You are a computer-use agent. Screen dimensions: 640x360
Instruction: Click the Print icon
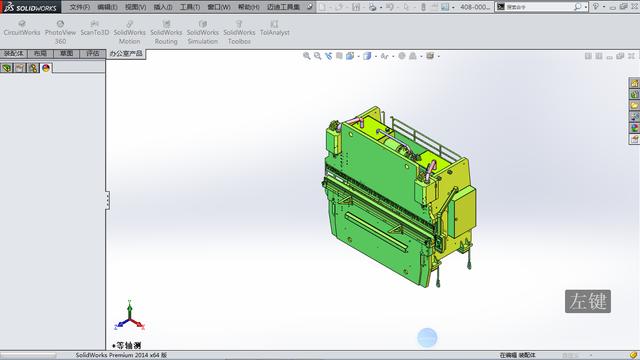coord(372,7)
